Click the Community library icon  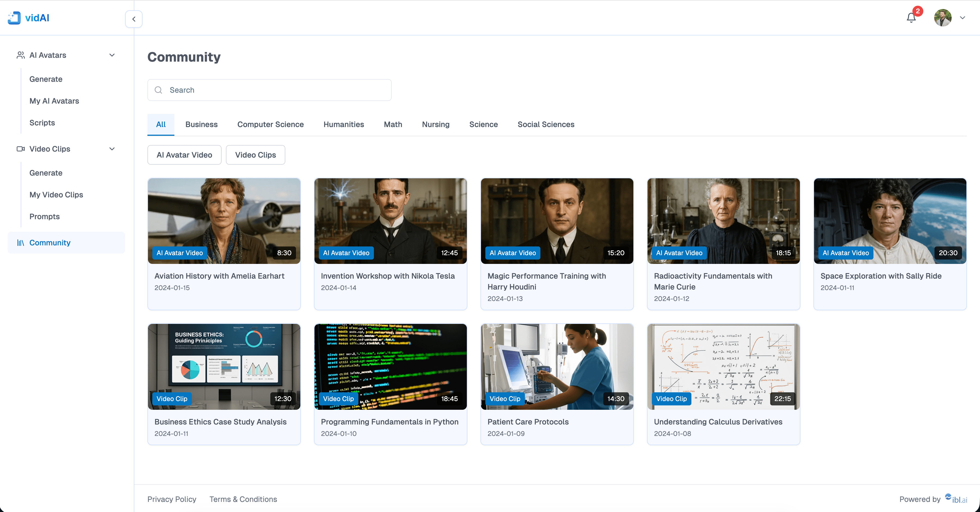(x=20, y=243)
